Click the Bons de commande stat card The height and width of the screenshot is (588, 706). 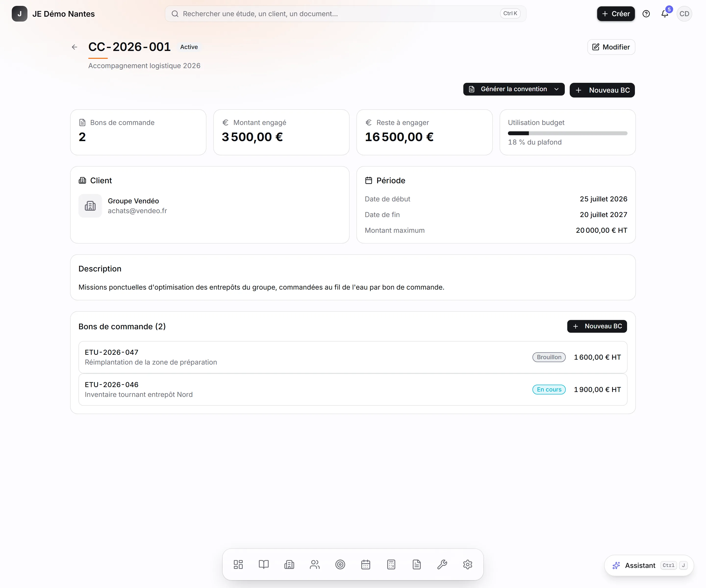(x=138, y=132)
